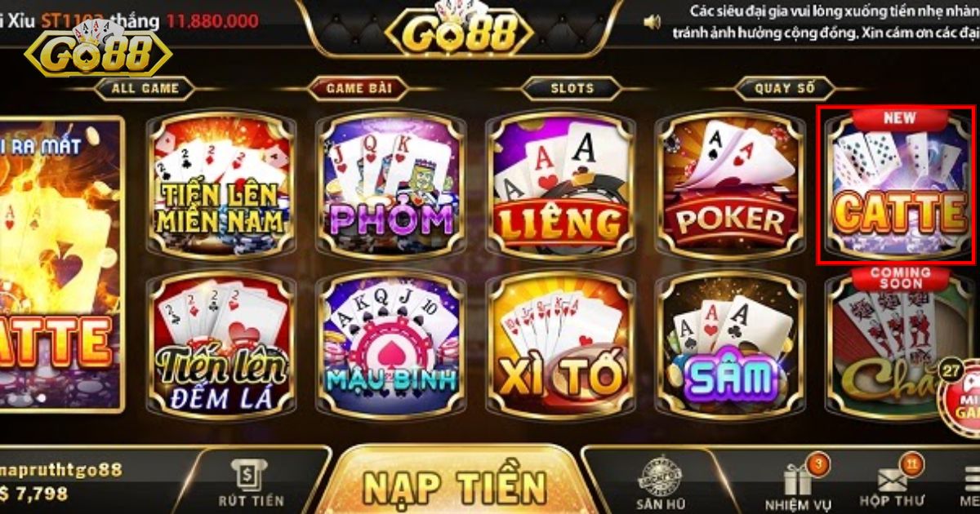Screen dimensions: 980x514
Task: Open the Rút Tiền withdrawal button
Action: pos(251,484)
